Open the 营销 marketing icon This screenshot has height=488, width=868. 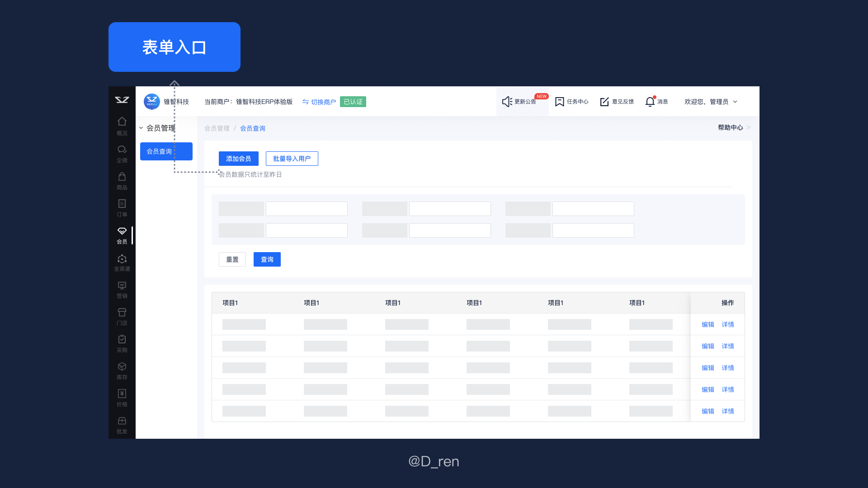point(122,286)
